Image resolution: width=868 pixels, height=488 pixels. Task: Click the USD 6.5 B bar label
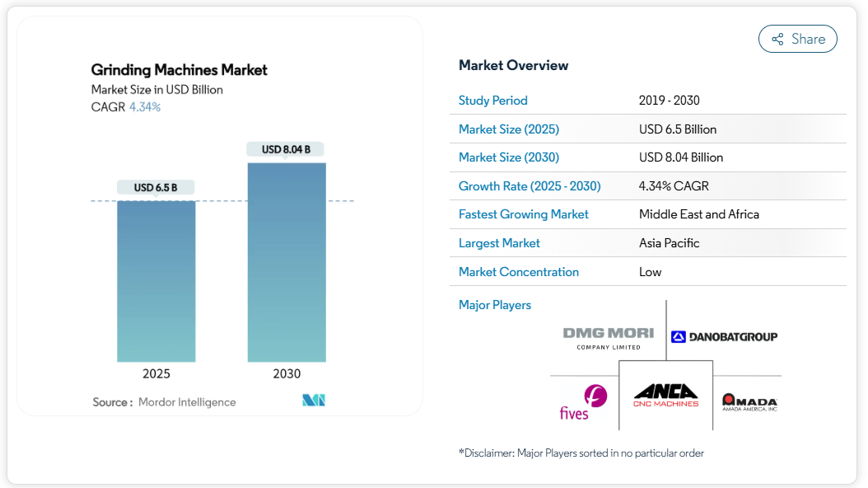click(x=156, y=188)
